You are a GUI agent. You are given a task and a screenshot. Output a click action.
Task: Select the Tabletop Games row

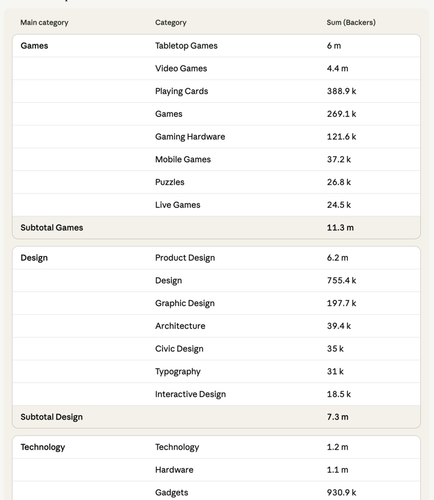click(x=216, y=46)
